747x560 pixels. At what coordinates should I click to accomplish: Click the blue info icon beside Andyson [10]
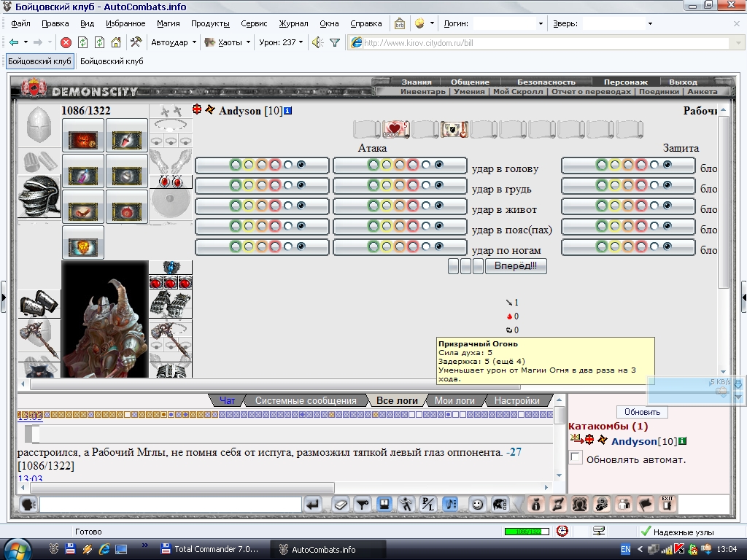pyautogui.click(x=287, y=111)
